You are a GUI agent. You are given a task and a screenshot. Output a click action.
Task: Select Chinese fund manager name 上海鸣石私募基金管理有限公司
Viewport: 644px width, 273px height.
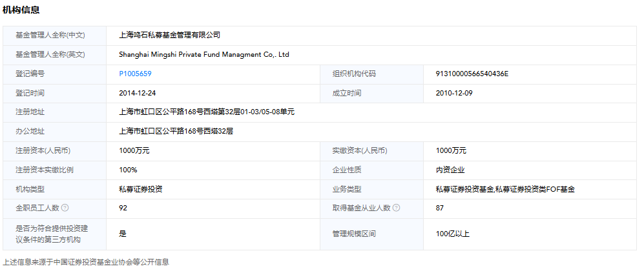click(170, 35)
